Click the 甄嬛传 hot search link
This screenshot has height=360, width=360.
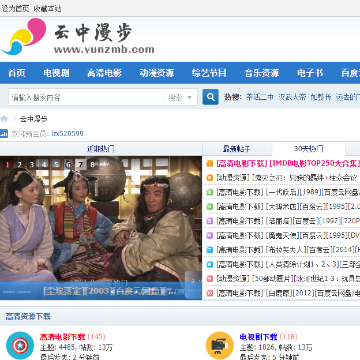pyautogui.click(x=321, y=97)
